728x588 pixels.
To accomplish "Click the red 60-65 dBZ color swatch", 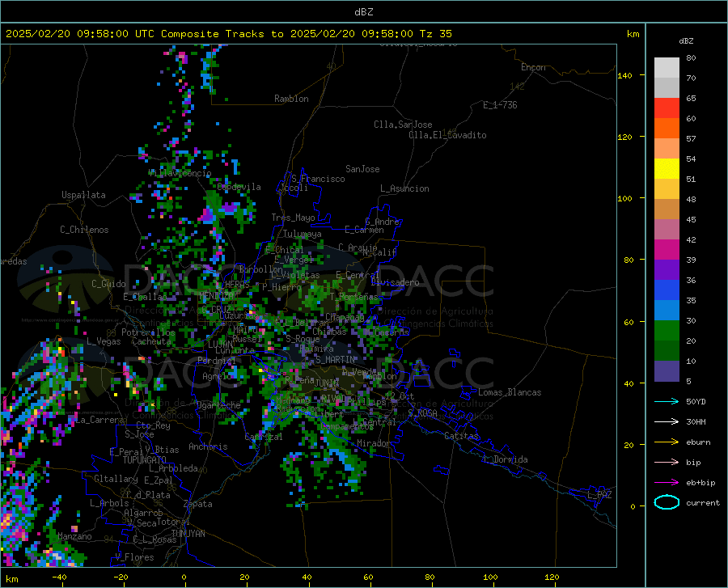I will pos(667,108).
